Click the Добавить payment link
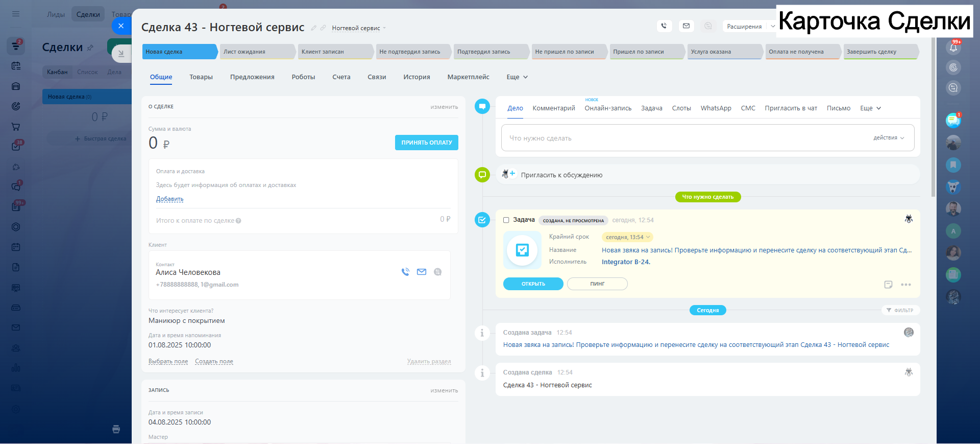This screenshot has height=444, width=980. 169,199
